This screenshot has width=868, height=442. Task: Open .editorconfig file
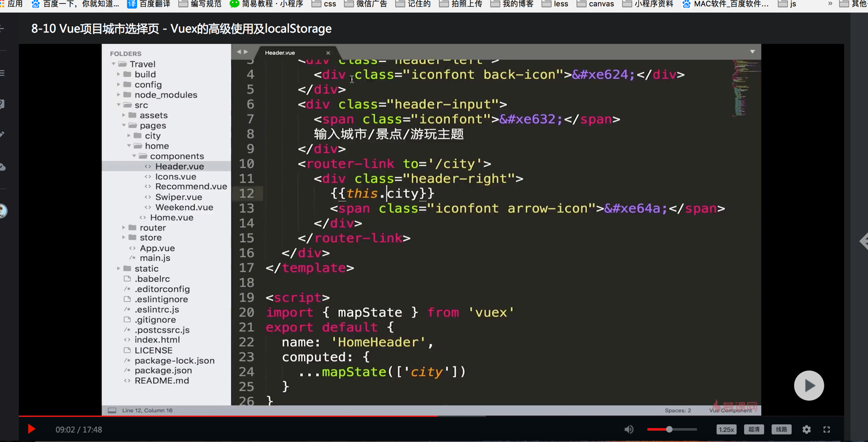pyautogui.click(x=162, y=289)
